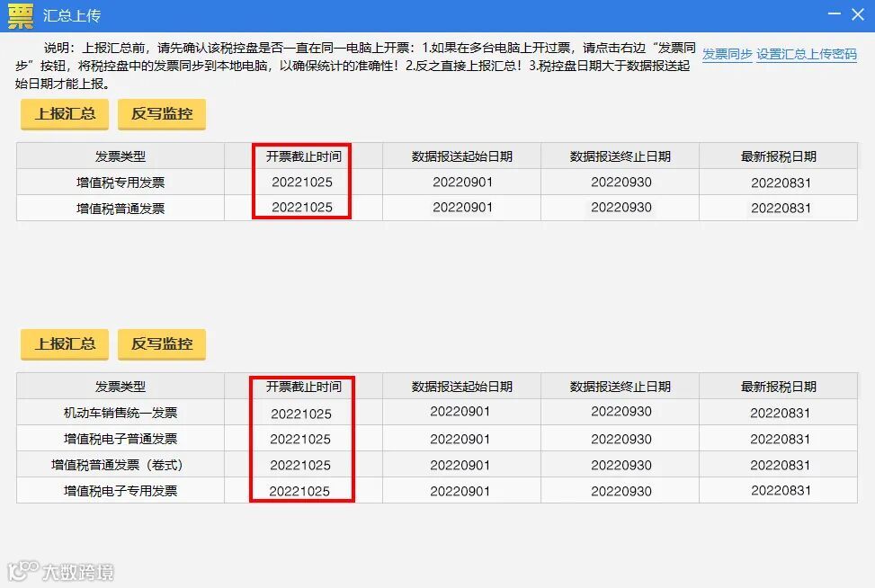Select the 增值税电子普通发票 row
This screenshot has width=875, height=588.
pos(120,439)
